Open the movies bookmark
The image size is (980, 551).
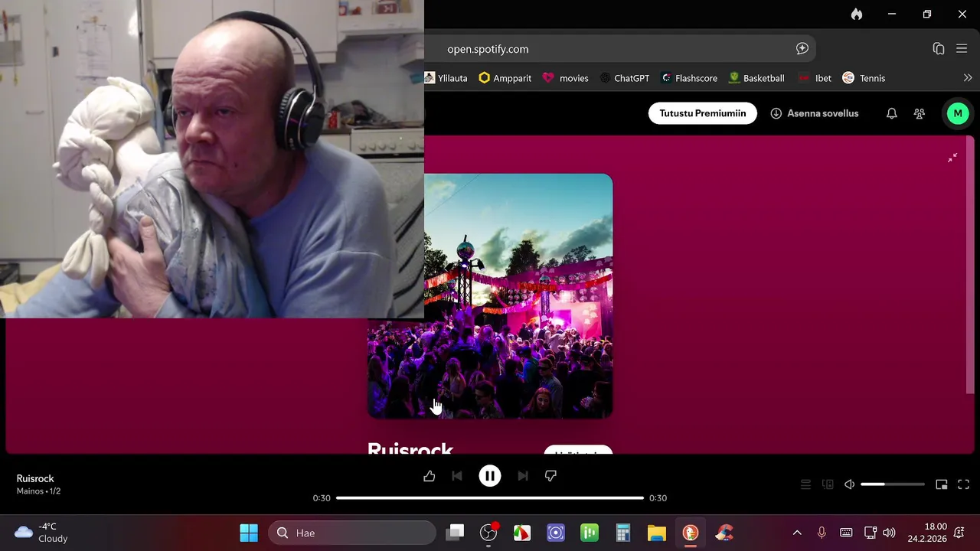coord(565,78)
